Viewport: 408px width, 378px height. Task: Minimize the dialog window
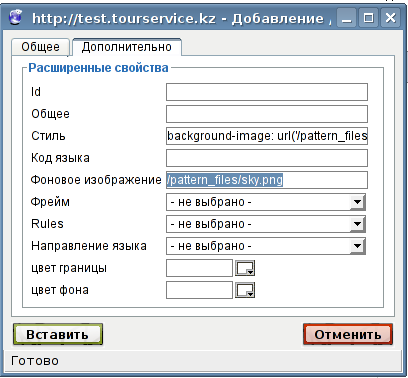(347, 18)
